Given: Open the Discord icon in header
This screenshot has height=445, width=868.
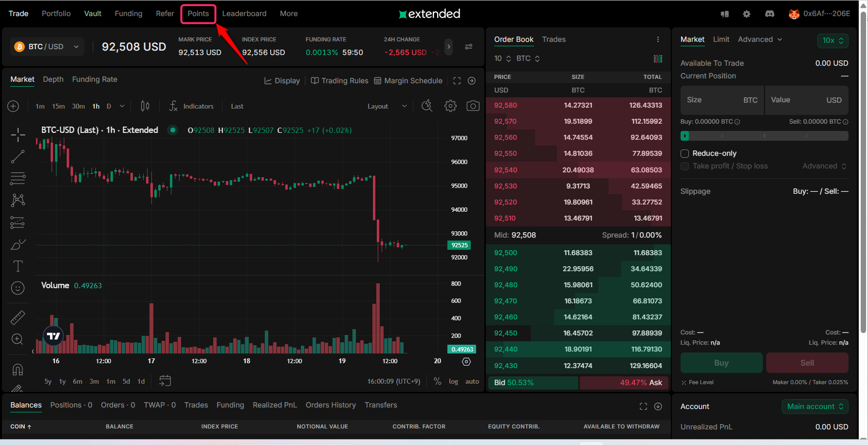Looking at the screenshot, I should [x=770, y=14].
